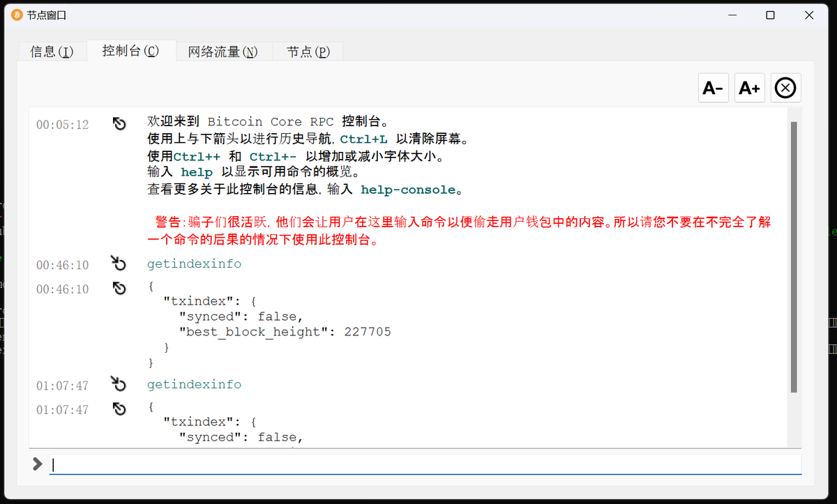The width and height of the screenshot is (837, 504).
Task: Click the first "txindex": { line
Action: point(210,301)
